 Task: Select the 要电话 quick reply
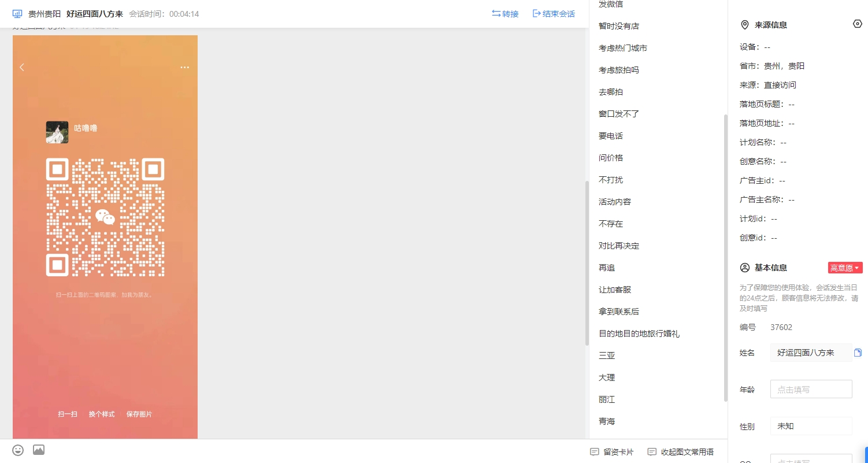point(611,136)
